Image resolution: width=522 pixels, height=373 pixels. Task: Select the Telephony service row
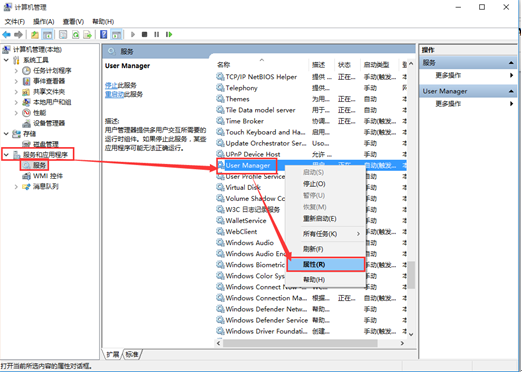coord(311,88)
